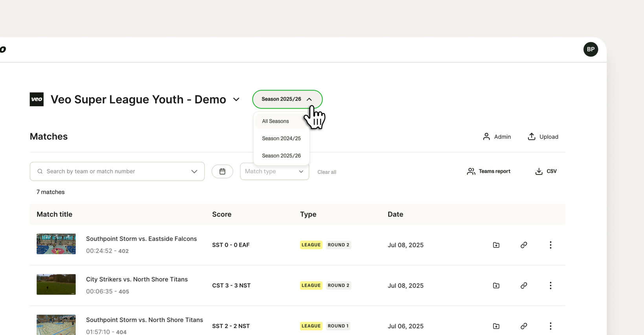
Task: Expand the Match type dropdown
Action: tap(274, 171)
